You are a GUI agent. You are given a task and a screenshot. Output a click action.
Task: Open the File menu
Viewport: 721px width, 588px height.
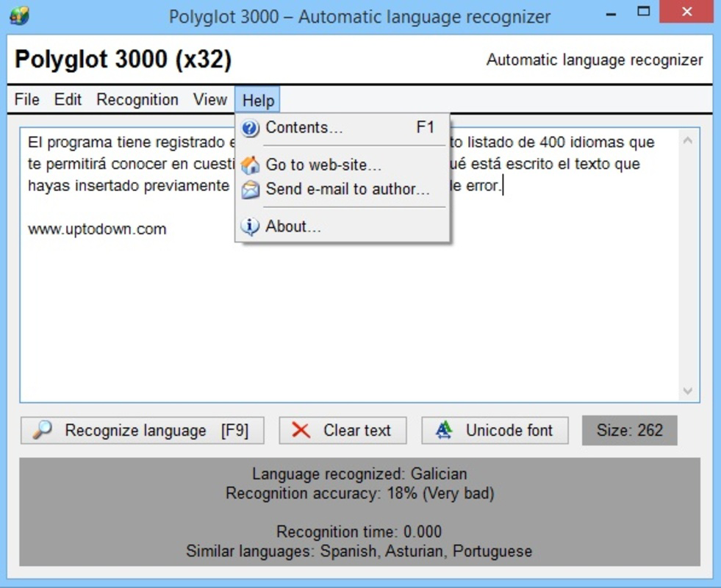26,100
